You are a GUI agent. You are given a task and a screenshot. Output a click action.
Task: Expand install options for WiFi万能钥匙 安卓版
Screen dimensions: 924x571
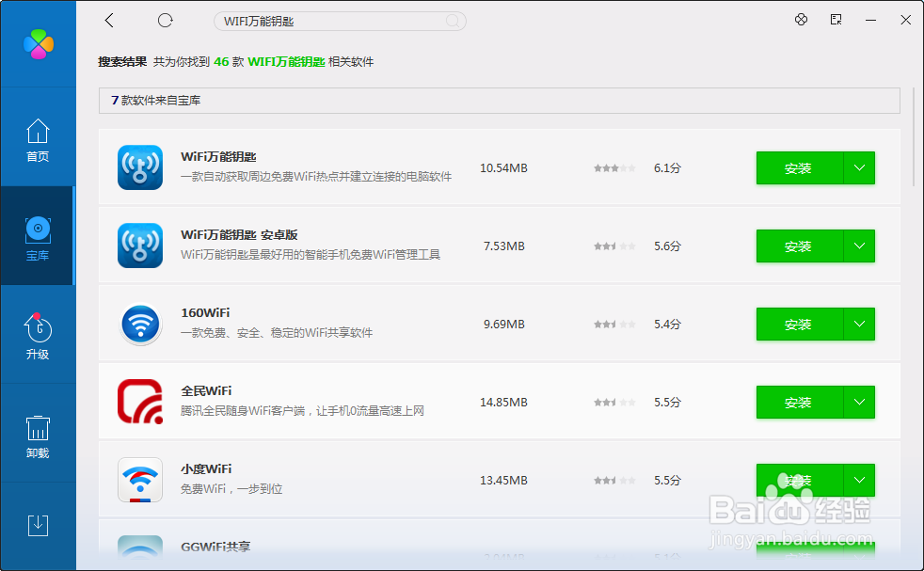[859, 246]
